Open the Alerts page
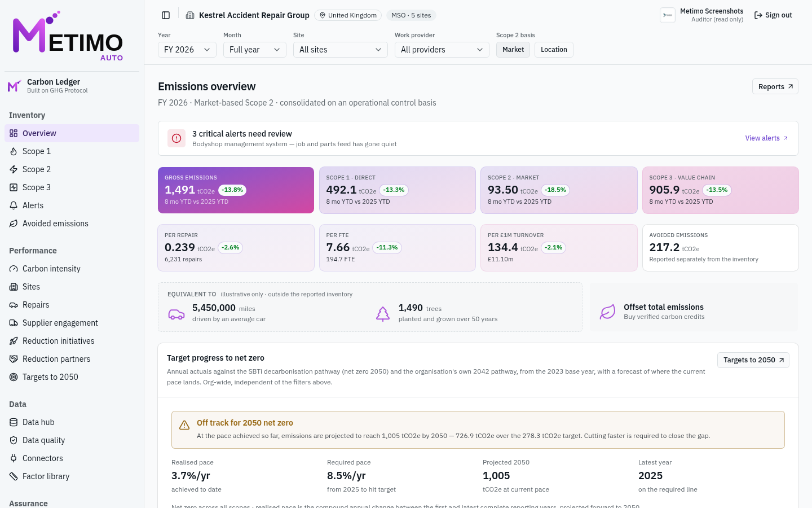Screen dimensions: 812x508 [72, 205]
